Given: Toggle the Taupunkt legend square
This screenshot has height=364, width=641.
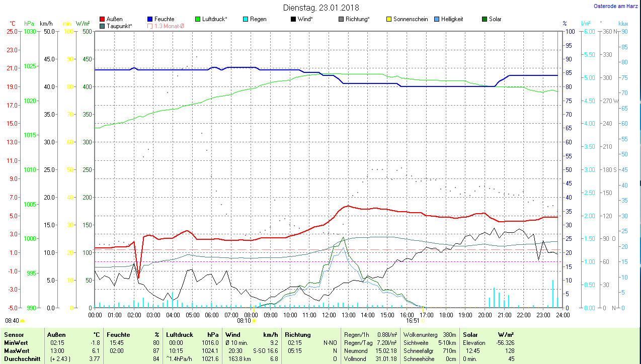Looking at the screenshot, I should (103, 26).
